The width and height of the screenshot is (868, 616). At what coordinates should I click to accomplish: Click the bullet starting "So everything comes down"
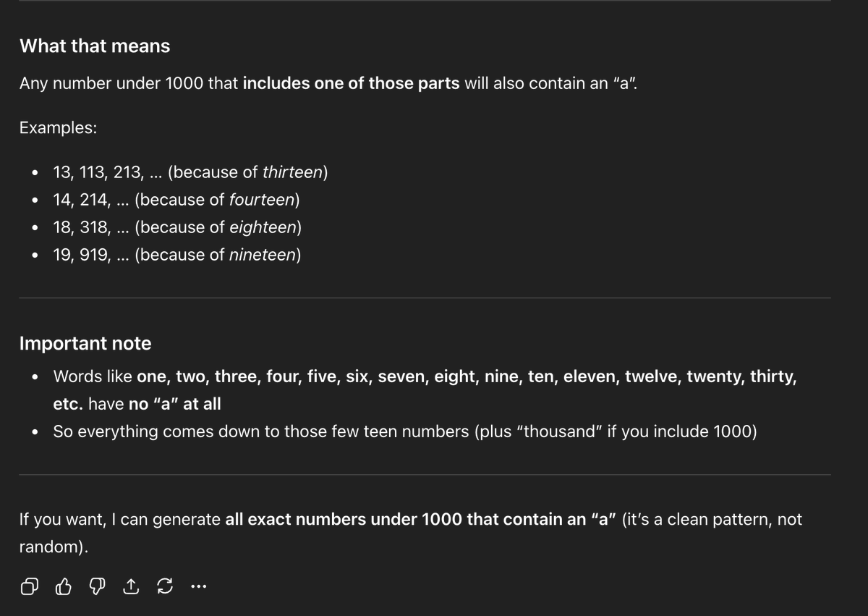(x=405, y=431)
